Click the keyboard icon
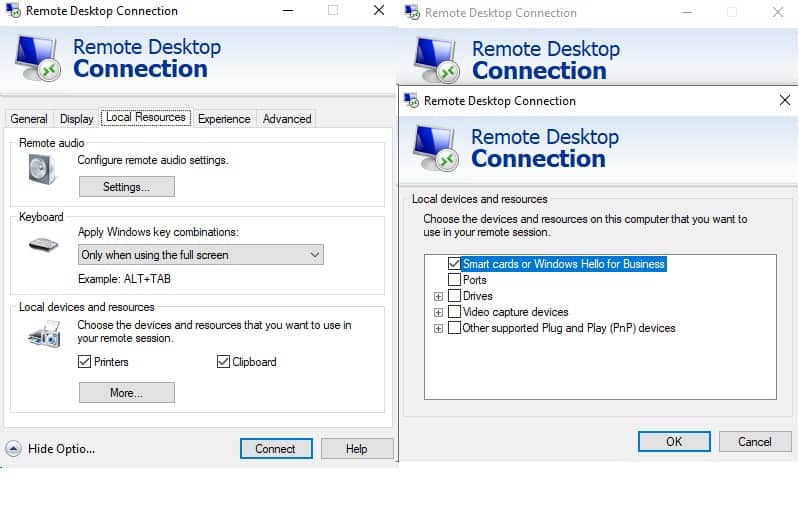Viewport: 799px width, 520px height. coord(43,245)
